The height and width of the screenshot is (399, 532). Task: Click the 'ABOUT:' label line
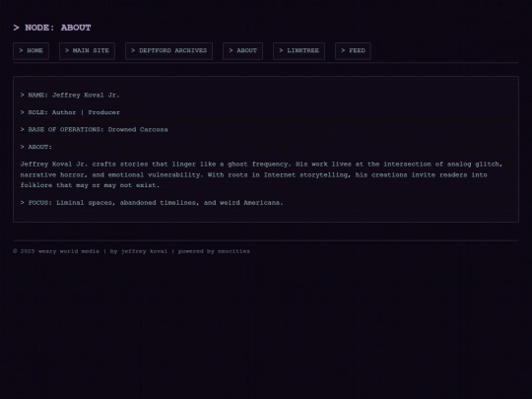[x=36, y=147]
